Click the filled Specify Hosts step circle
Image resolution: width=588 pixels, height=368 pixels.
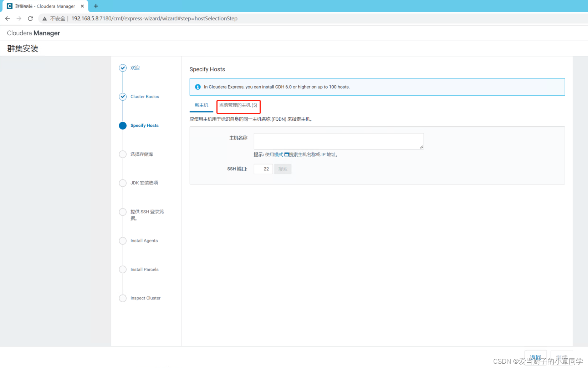(x=123, y=126)
